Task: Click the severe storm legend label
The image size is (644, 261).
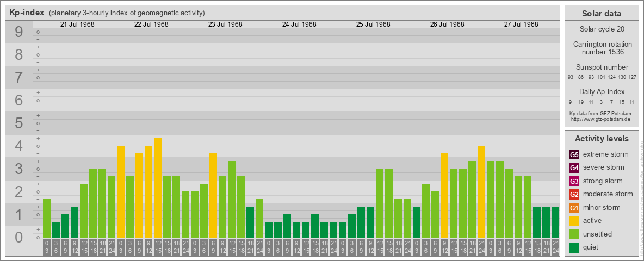Action: (604, 168)
